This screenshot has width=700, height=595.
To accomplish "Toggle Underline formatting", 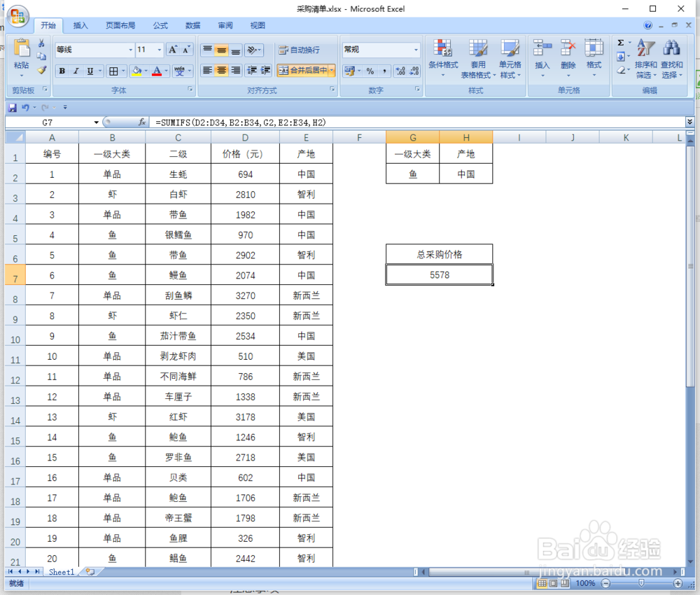I will 90,71.
